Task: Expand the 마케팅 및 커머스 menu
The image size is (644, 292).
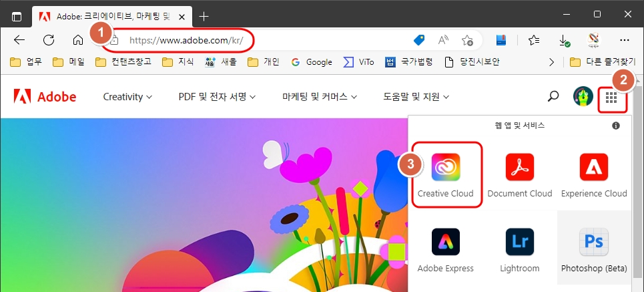Action: tap(320, 97)
